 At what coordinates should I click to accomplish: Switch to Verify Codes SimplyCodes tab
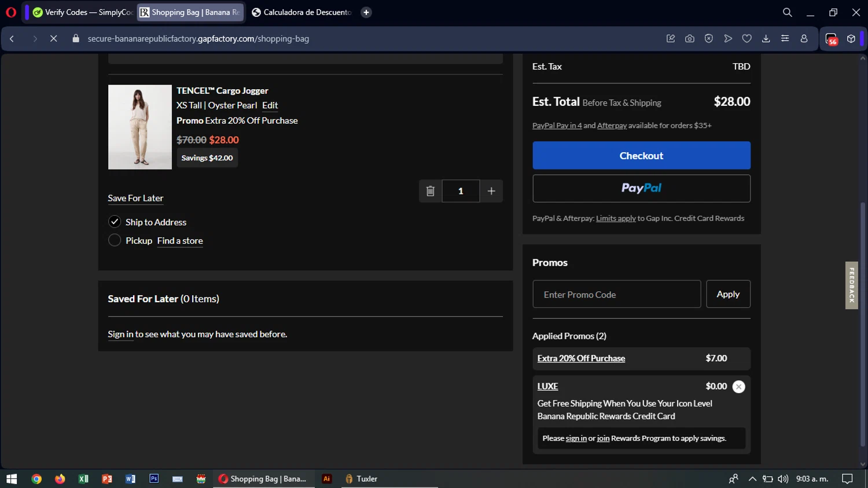pos(82,12)
